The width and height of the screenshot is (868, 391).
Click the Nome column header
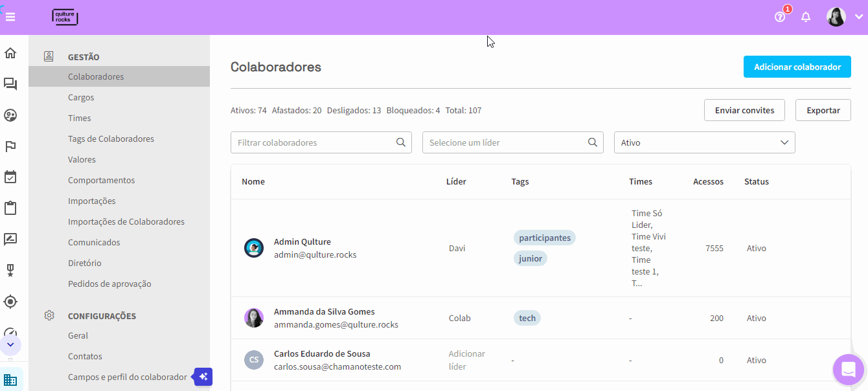pyautogui.click(x=253, y=182)
